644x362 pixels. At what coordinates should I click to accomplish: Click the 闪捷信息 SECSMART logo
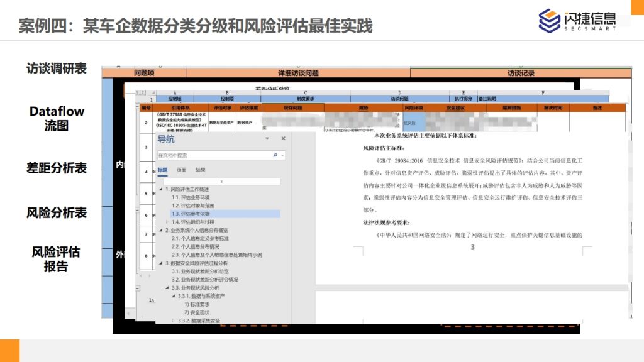(x=577, y=21)
